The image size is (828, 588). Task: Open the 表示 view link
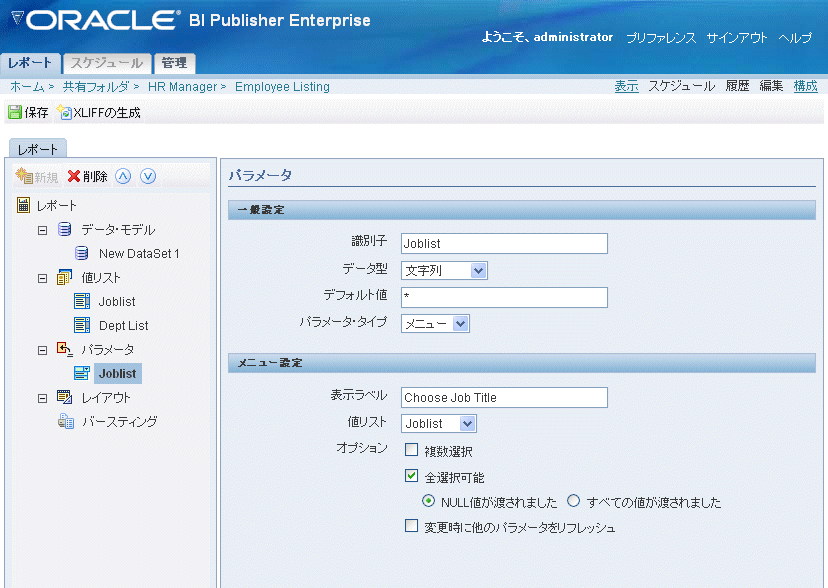pos(627,86)
